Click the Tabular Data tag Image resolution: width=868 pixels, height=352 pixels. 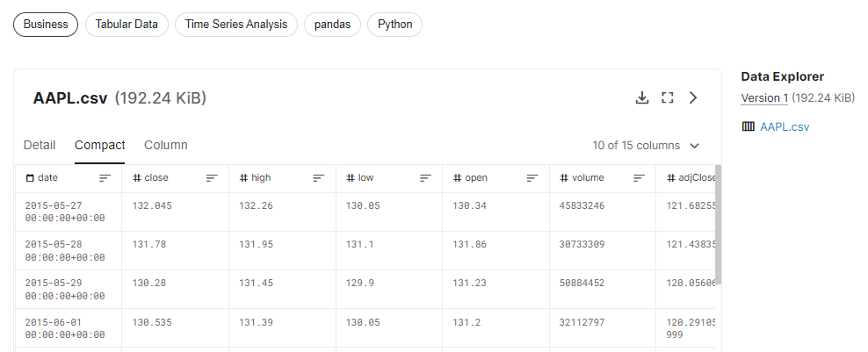127,25
